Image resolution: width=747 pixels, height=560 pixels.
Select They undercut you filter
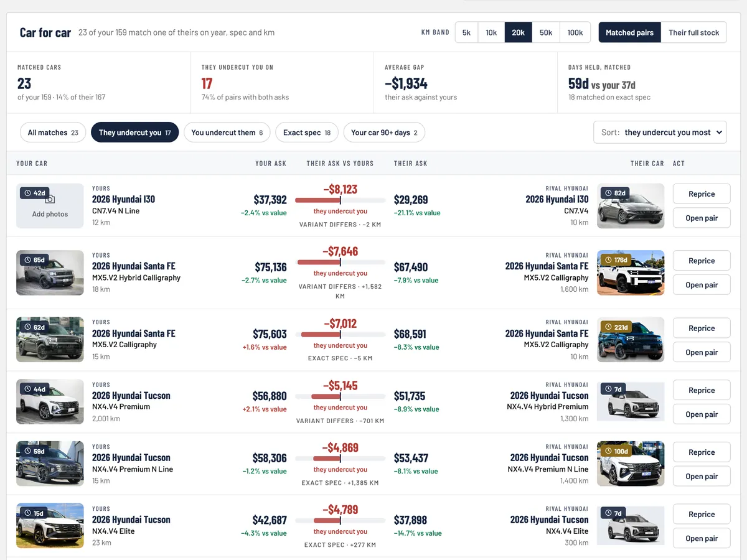coord(134,133)
